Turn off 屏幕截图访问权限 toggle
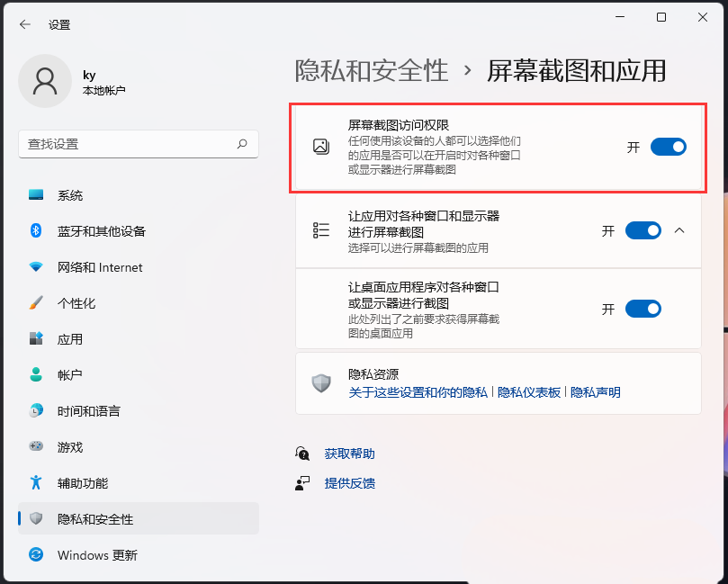This screenshot has height=584, width=728. click(x=668, y=148)
